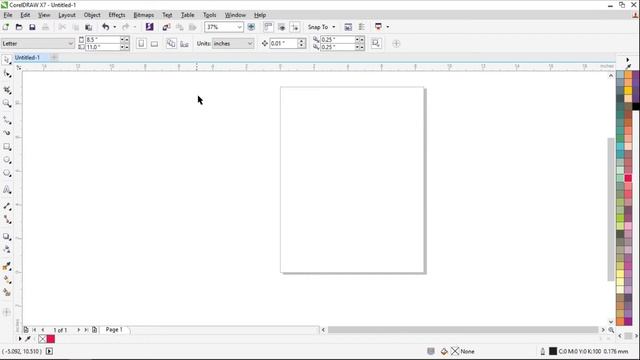640x360 pixels.
Task: Select the Polygon tool
Action: [x=7, y=173]
